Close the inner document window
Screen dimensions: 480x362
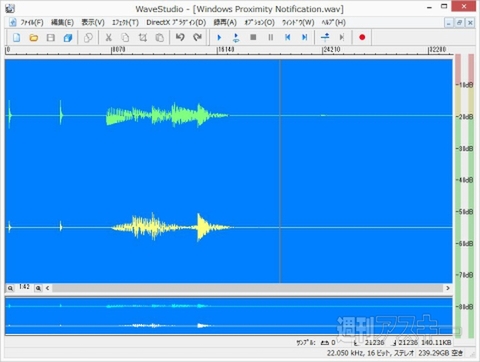tap(470, 23)
